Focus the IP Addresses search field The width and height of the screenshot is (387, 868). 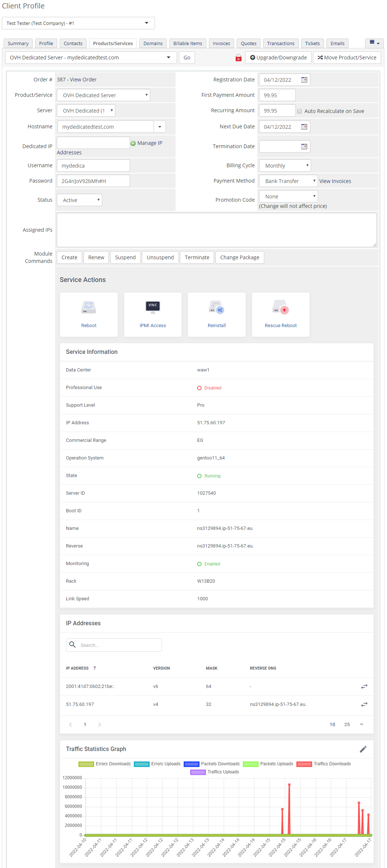[x=114, y=645]
